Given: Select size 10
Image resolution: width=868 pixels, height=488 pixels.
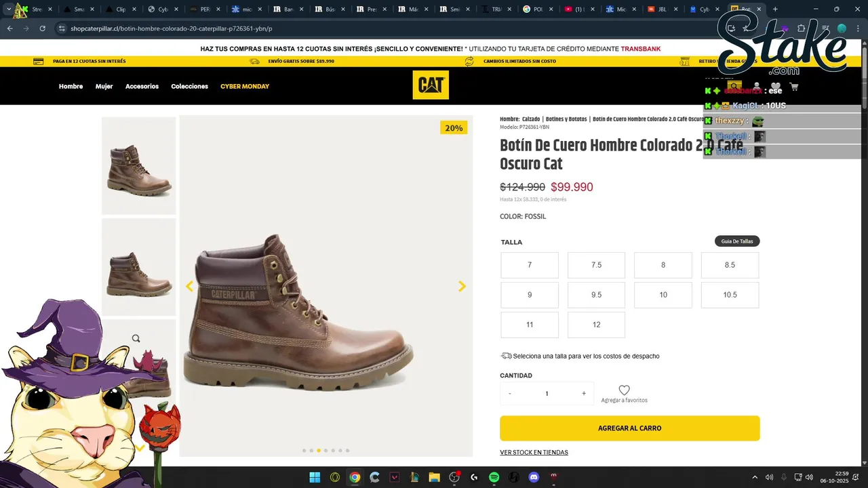Looking at the screenshot, I should [663, 295].
